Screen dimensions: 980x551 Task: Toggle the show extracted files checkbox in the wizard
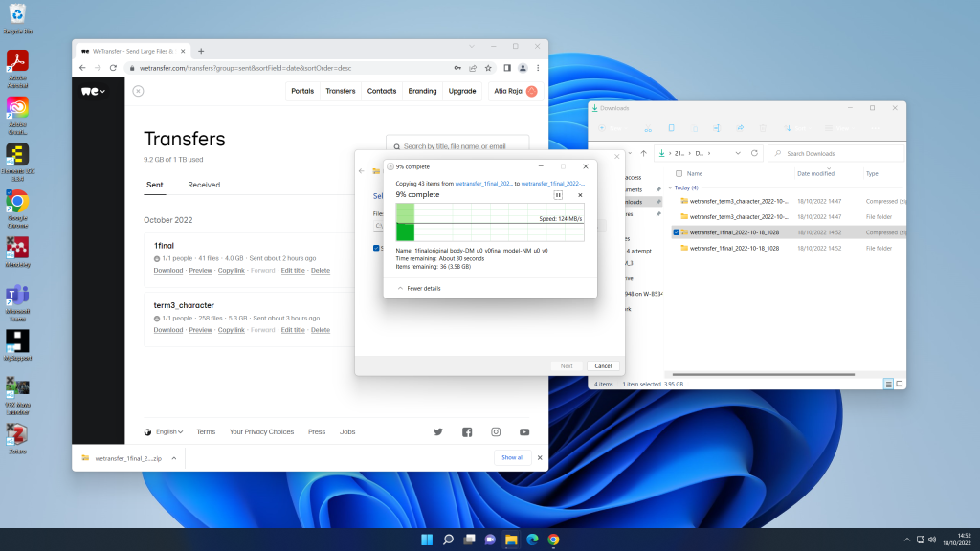pos(376,248)
